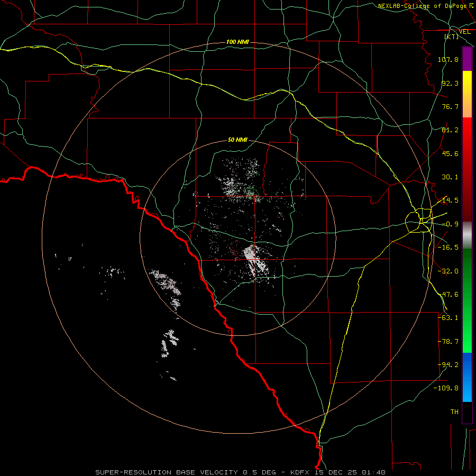Select the -94.2 legend value
This screenshot has height=476, width=476.
coord(448,365)
